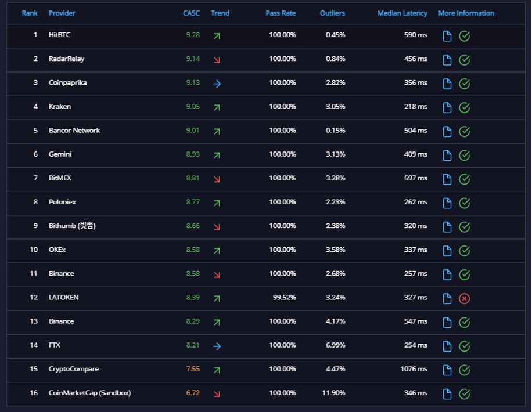
Task: Click the green check icon for CryptoCompare
Action: coord(464,370)
